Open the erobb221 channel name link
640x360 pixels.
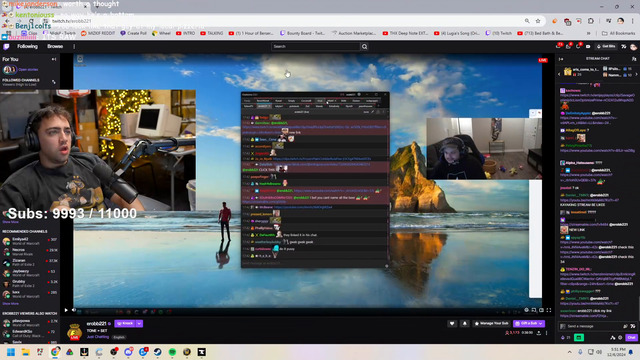pos(96,324)
